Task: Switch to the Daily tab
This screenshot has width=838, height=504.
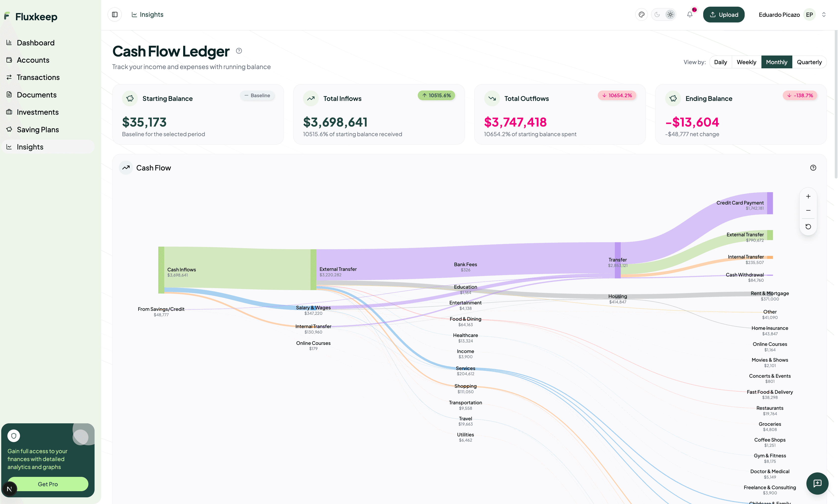Action: (720, 62)
